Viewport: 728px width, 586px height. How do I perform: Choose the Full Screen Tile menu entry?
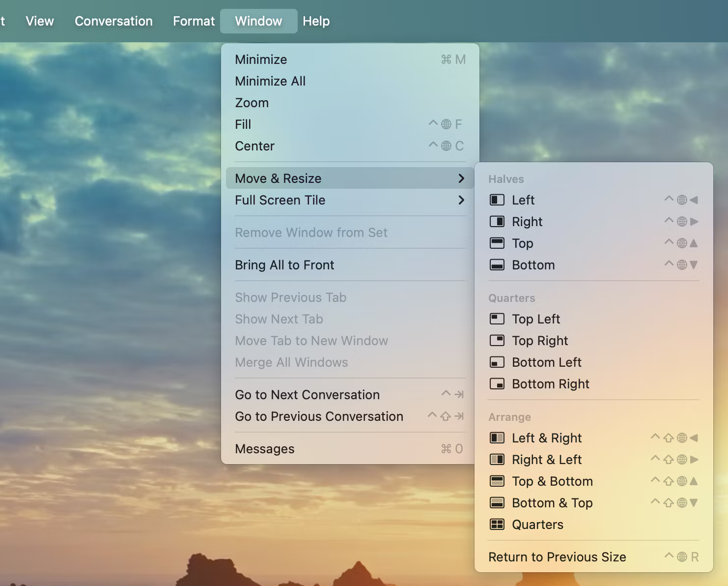[x=350, y=200]
